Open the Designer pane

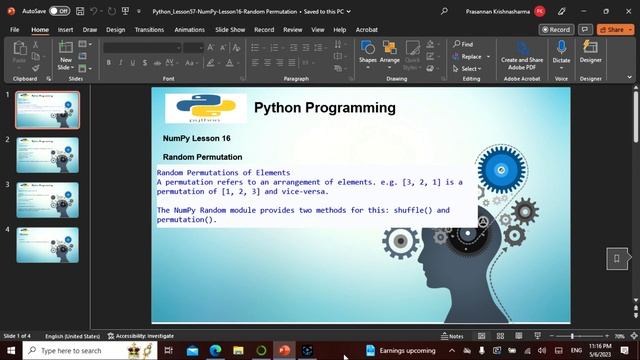[x=590, y=51]
